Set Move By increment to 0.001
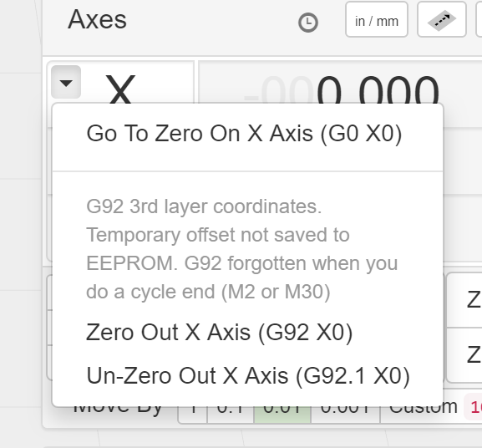The width and height of the screenshot is (482, 448). (x=346, y=410)
